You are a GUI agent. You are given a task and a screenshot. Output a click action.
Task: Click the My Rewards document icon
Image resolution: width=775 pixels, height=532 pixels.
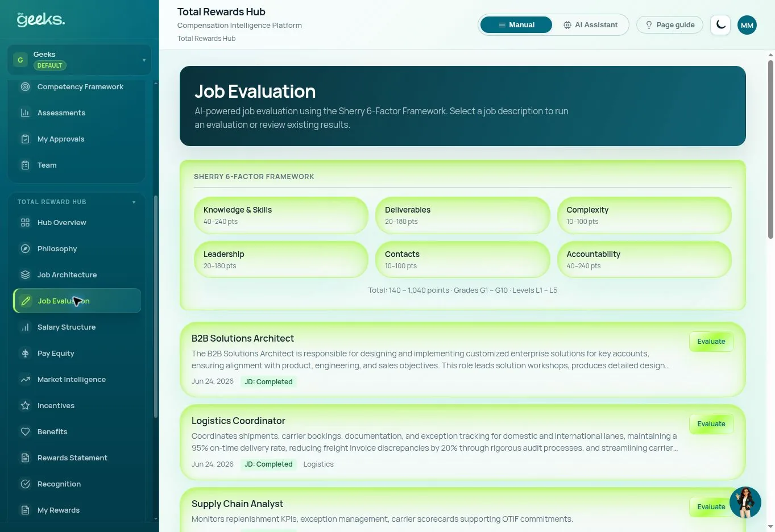coord(25,510)
